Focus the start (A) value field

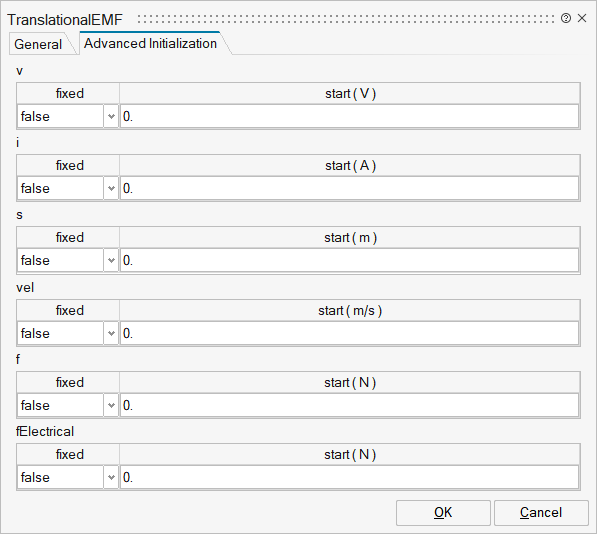[x=350, y=188]
